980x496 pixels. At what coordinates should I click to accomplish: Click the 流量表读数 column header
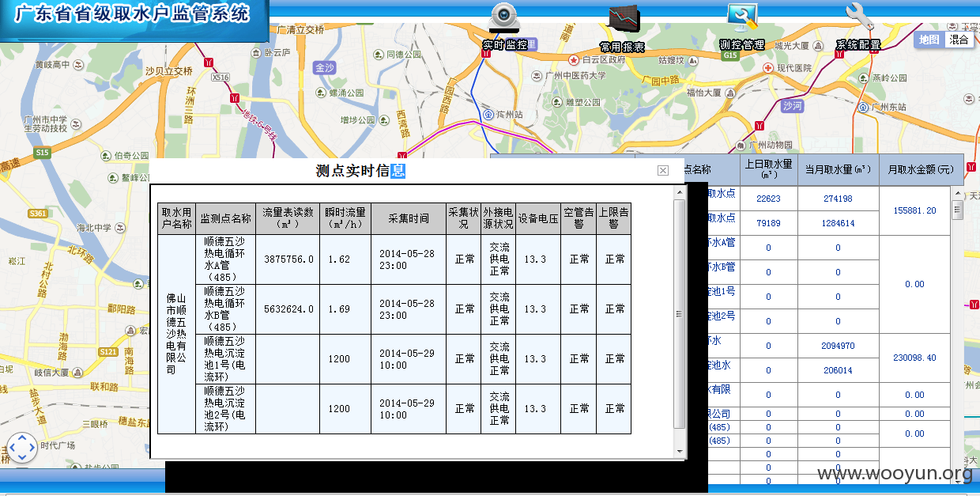[x=288, y=218]
